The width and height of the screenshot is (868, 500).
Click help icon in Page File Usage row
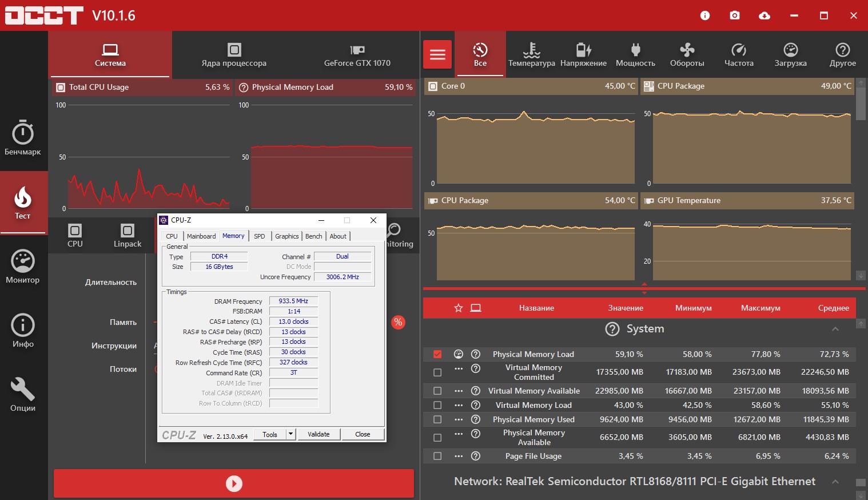(x=476, y=456)
